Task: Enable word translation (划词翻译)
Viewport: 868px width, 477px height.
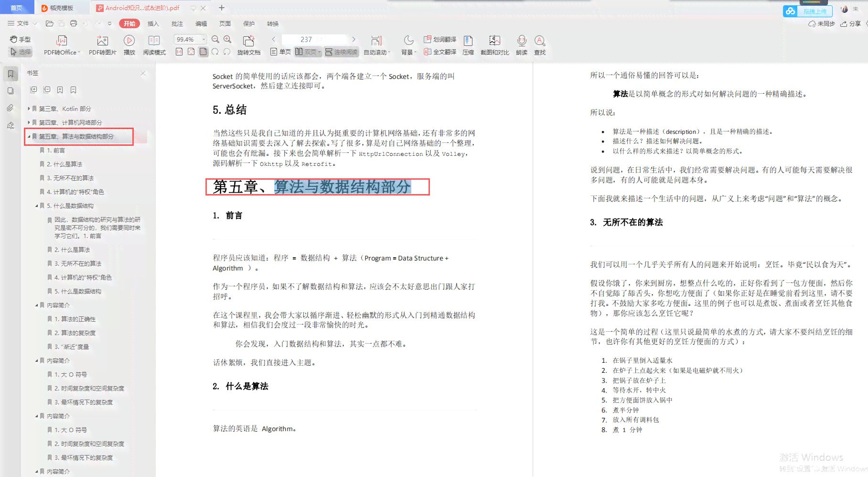Action: [x=440, y=39]
